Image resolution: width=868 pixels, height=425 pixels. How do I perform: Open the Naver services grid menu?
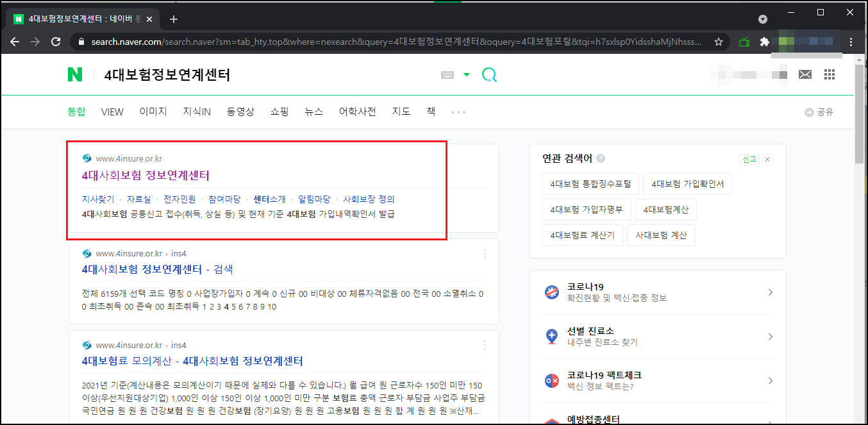[x=830, y=75]
